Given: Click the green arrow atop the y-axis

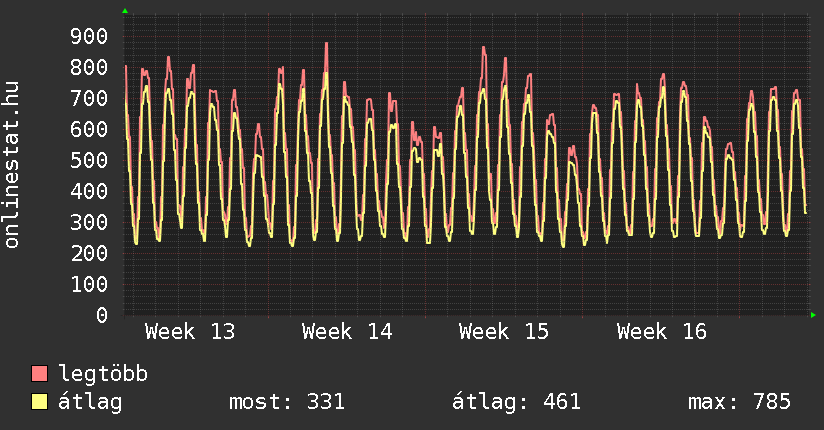Looking at the screenshot, I should click(x=125, y=11).
